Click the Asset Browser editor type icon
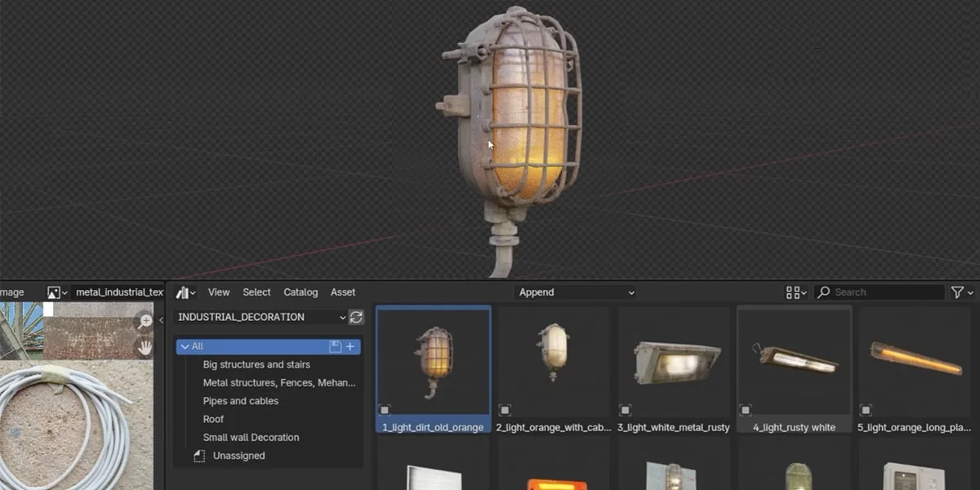Screen dimensions: 980x490 tap(184, 292)
